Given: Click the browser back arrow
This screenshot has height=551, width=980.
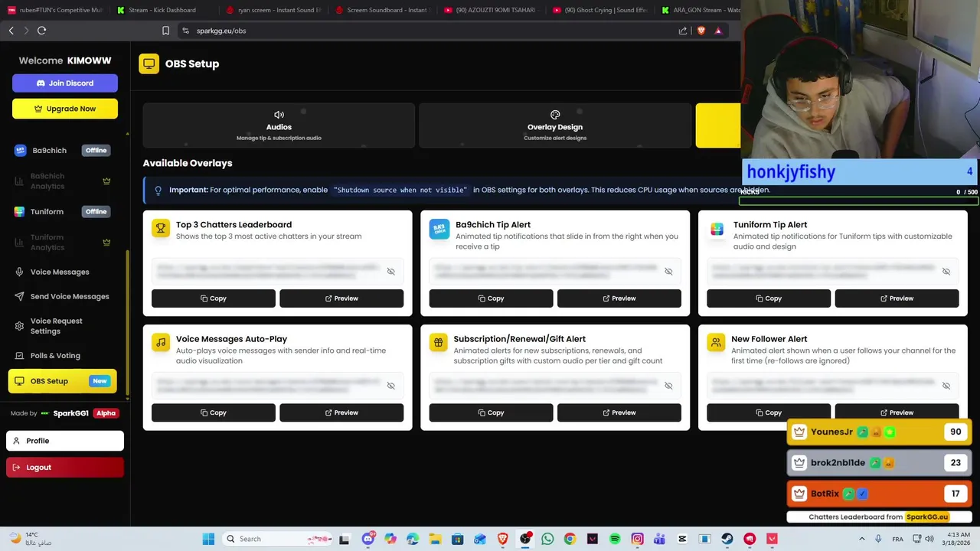Looking at the screenshot, I should [x=11, y=31].
